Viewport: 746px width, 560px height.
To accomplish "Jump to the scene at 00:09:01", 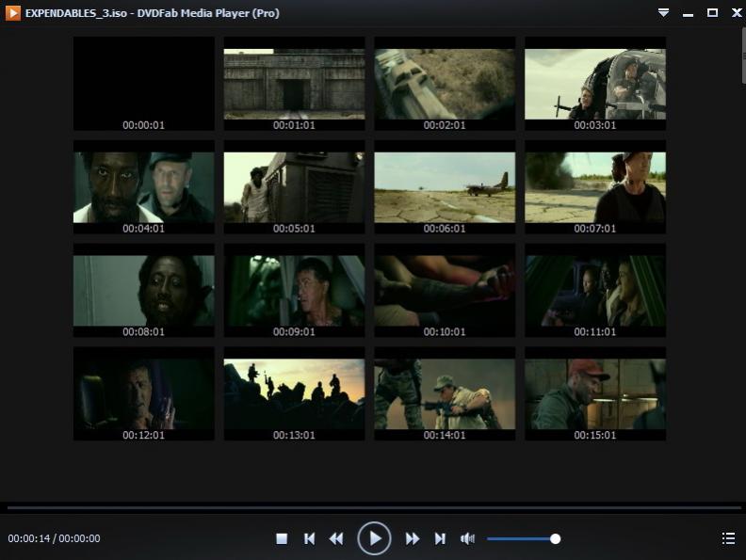I will click(x=294, y=291).
